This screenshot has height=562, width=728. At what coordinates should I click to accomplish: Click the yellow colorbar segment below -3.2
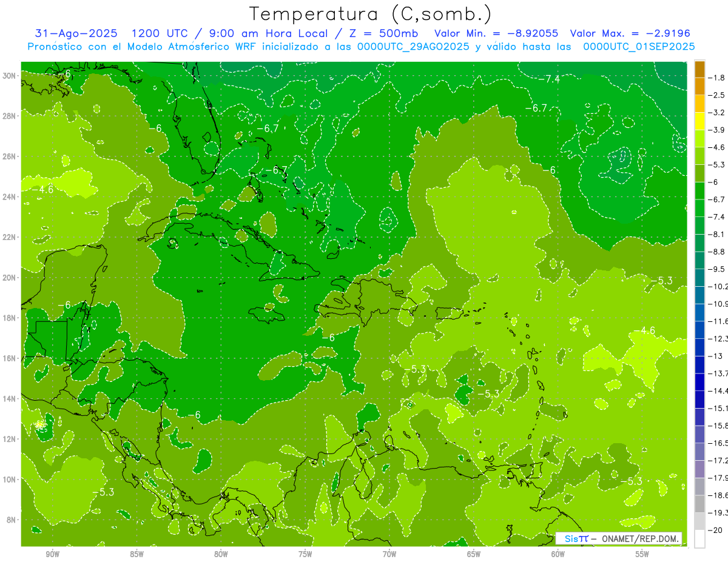pos(699,121)
